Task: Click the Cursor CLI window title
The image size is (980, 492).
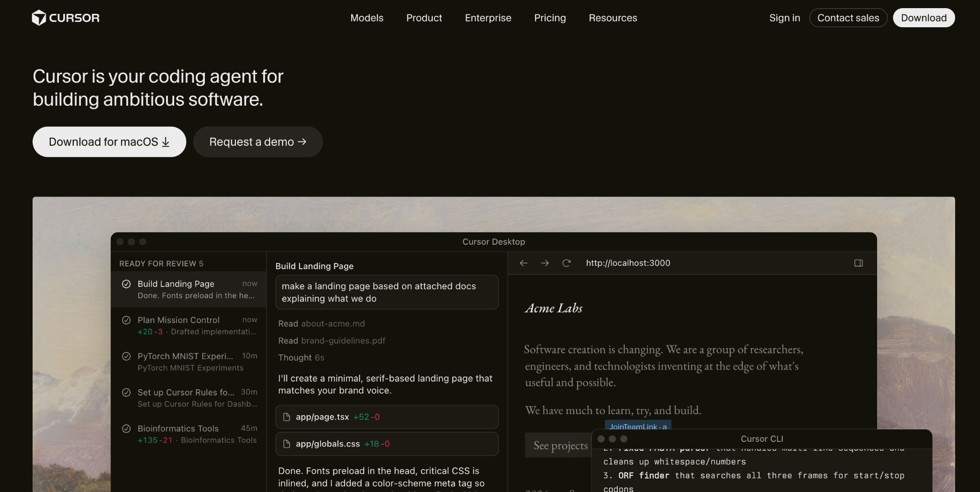Action: 762,439
